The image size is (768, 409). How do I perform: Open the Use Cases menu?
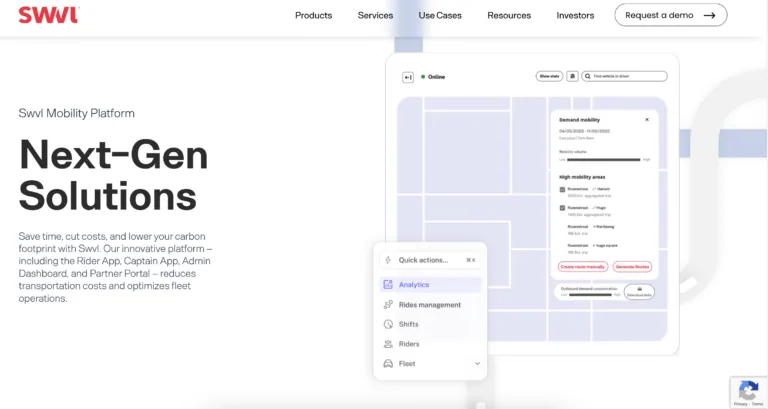tap(440, 15)
